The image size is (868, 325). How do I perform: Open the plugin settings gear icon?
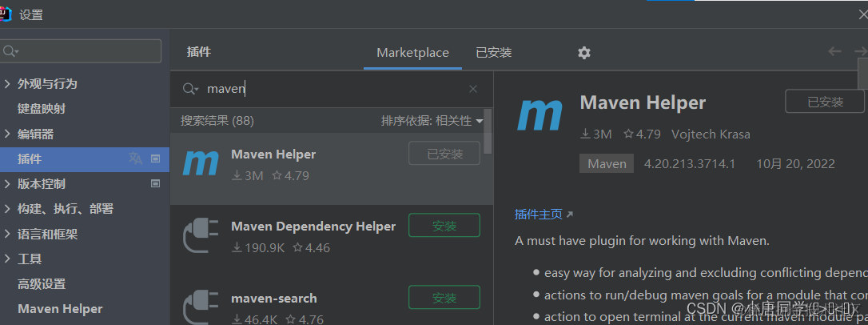(584, 53)
